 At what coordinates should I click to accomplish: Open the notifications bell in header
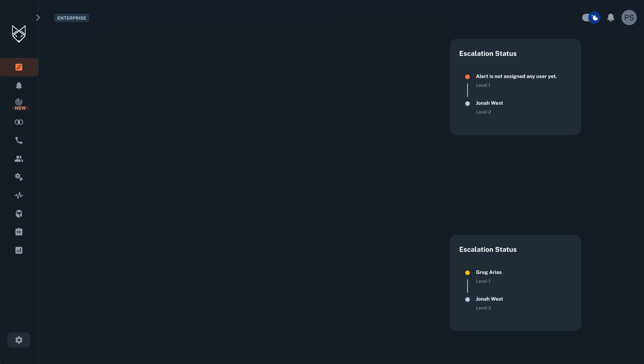pos(611,18)
